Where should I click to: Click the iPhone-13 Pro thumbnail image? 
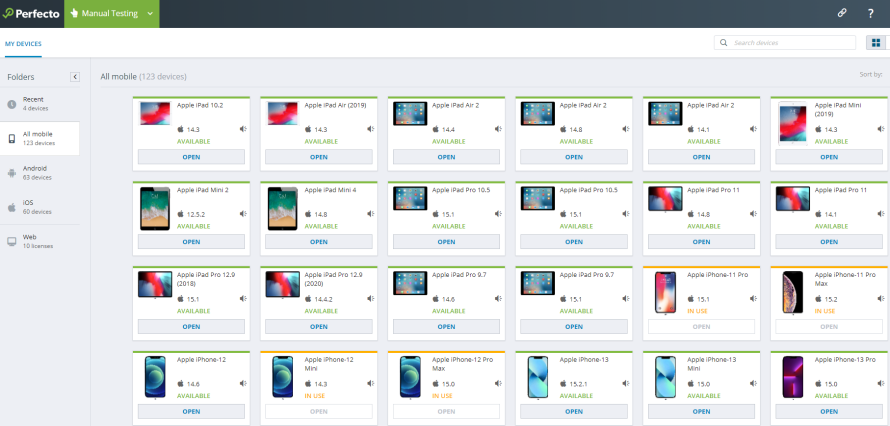tap(793, 377)
